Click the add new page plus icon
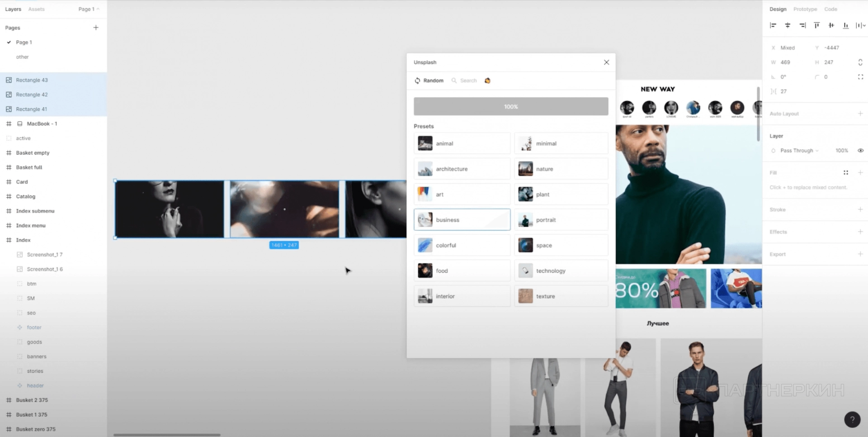Image resolution: width=868 pixels, height=437 pixels. 96,28
